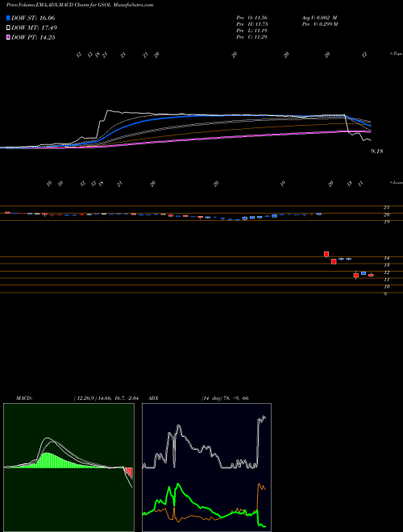
Task: Click the 'Pre L: 11.19' low value
Action: click(252, 30)
